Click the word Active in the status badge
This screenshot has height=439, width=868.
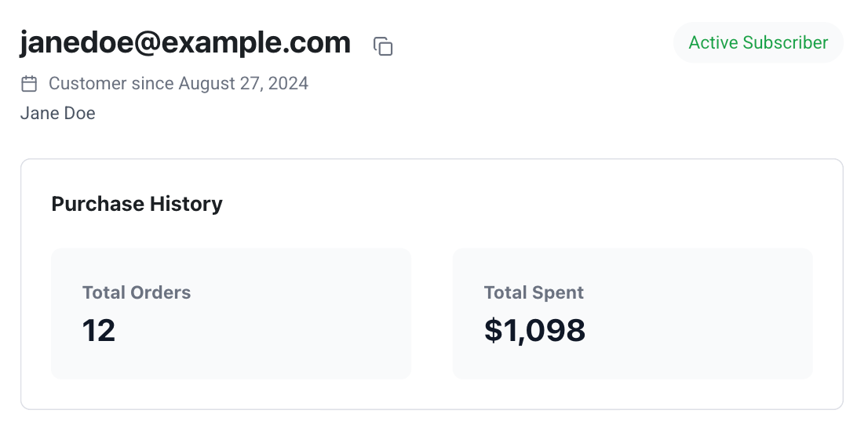click(713, 42)
